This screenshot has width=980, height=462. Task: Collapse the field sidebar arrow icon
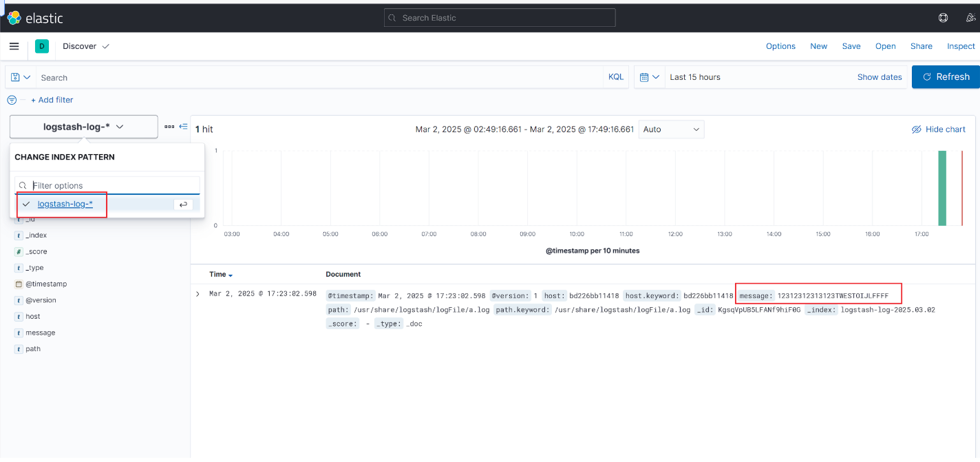point(183,127)
